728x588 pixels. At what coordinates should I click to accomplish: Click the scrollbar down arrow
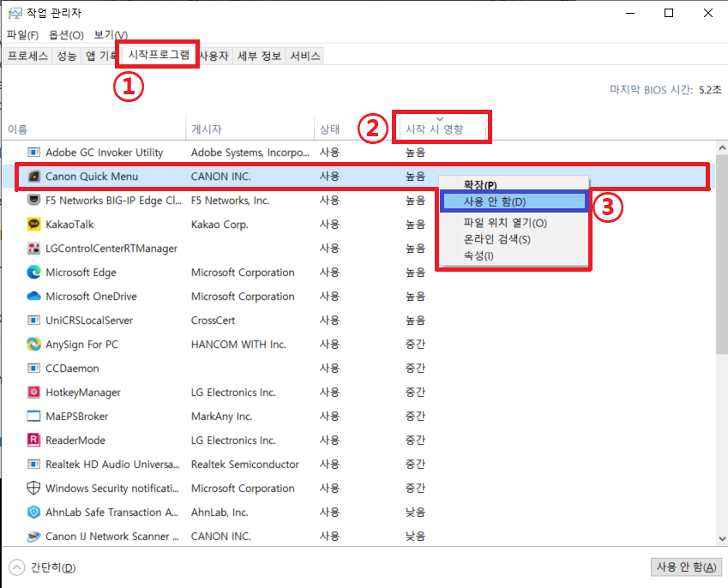pos(722,539)
